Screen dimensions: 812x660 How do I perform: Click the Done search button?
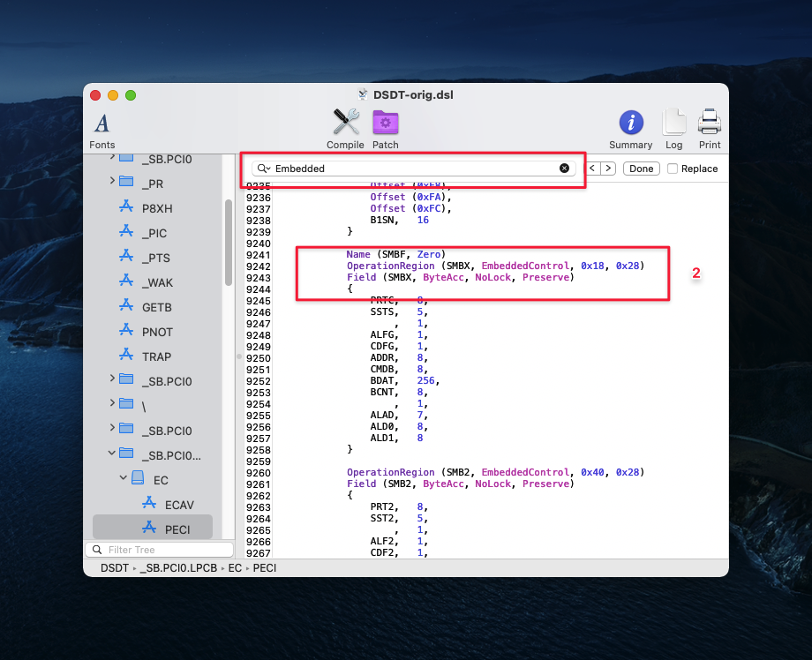click(x=641, y=169)
